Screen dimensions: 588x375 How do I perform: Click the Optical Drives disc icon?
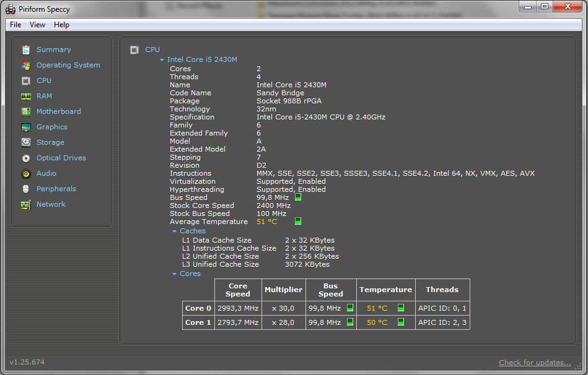[x=26, y=158]
